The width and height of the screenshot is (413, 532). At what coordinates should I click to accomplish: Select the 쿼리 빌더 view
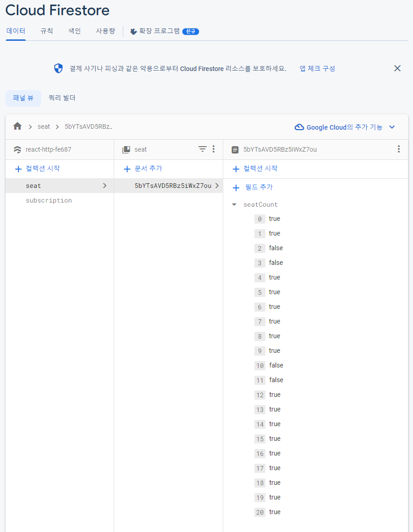click(x=62, y=99)
